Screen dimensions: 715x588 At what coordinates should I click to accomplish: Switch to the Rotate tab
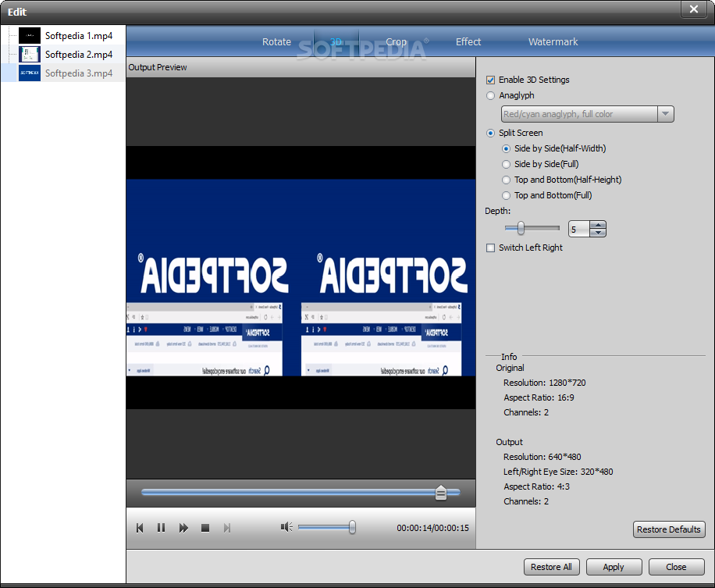[x=276, y=41]
